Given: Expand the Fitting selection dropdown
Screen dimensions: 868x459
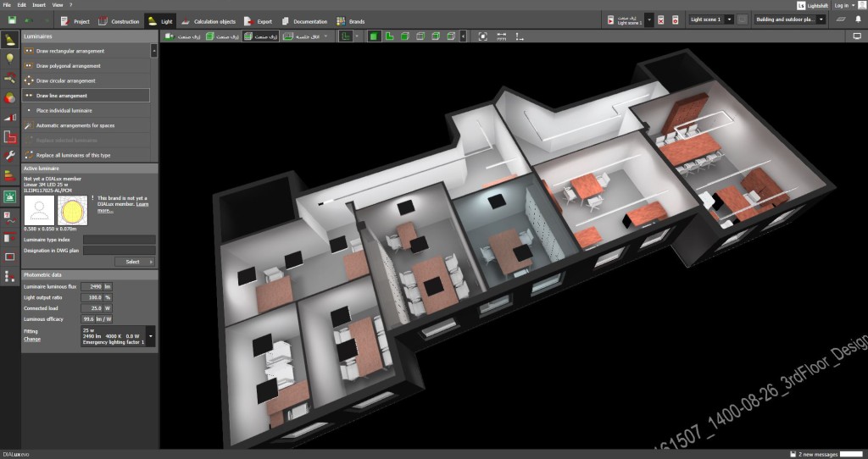Looking at the screenshot, I should click(x=151, y=336).
